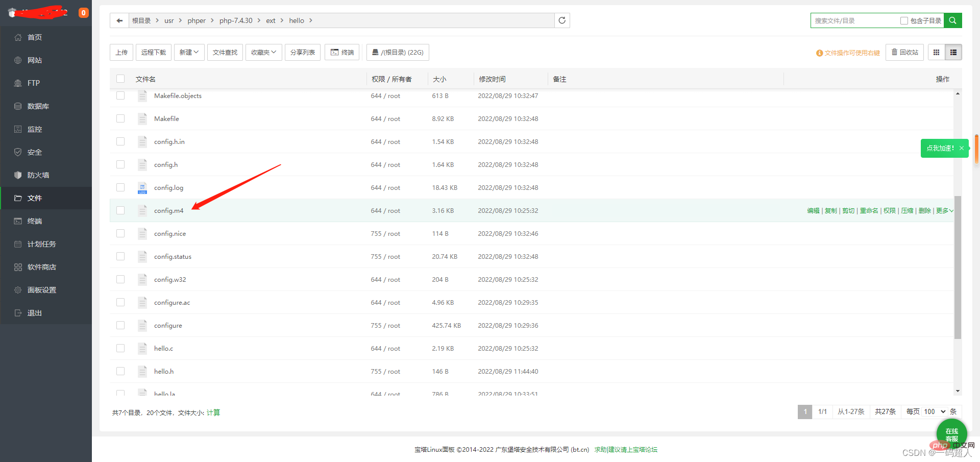
Task: Switch to grid icon view
Action: [936, 52]
